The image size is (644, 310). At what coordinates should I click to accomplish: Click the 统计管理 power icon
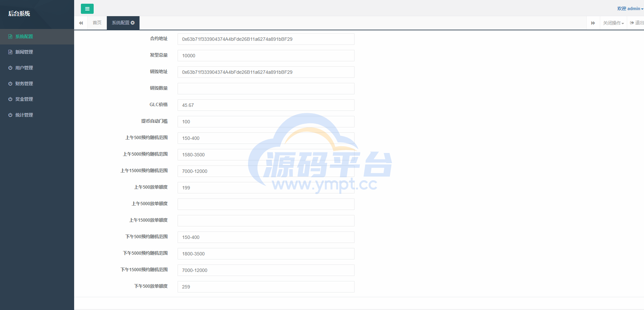coord(10,115)
